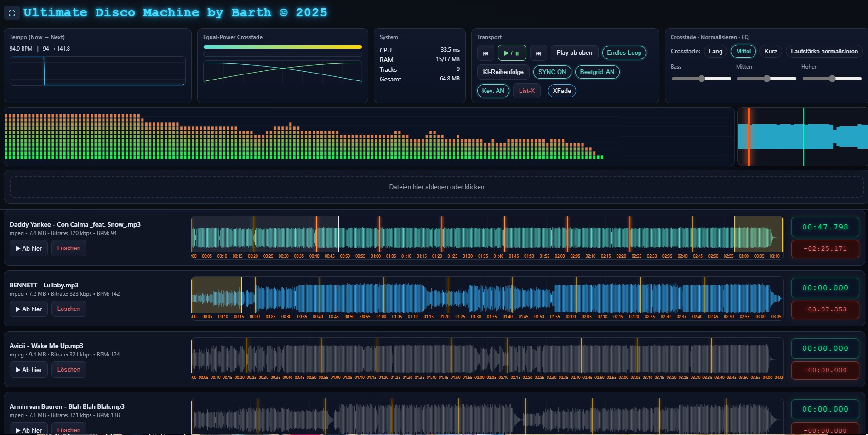This screenshot has height=435, width=868.
Task: Click the file drop zone to add tracks
Action: [x=436, y=187]
